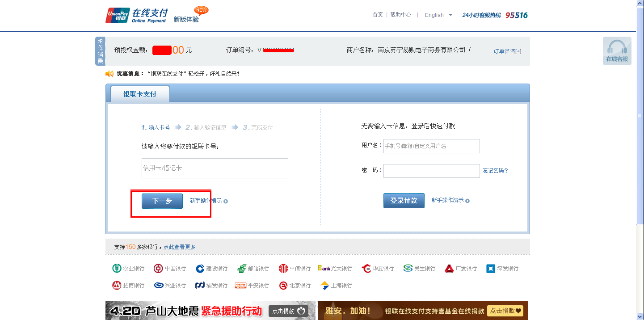This screenshot has width=644, height=320.
Task: Click the 用户名 username input field
Action: point(431,146)
